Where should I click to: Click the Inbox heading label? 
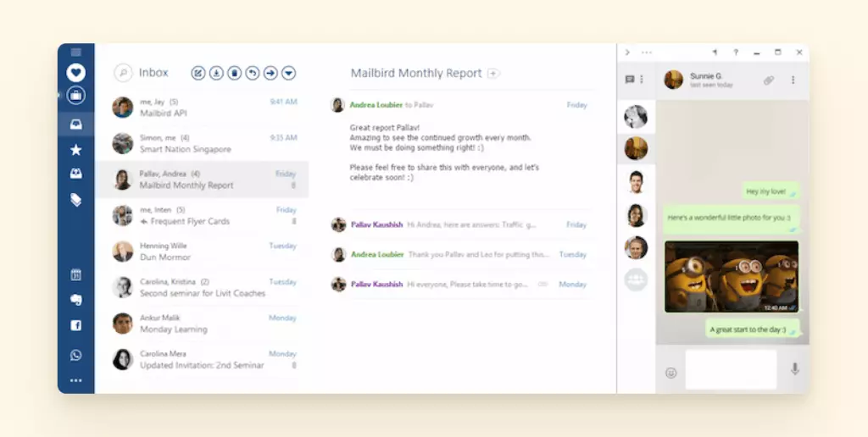153,73
